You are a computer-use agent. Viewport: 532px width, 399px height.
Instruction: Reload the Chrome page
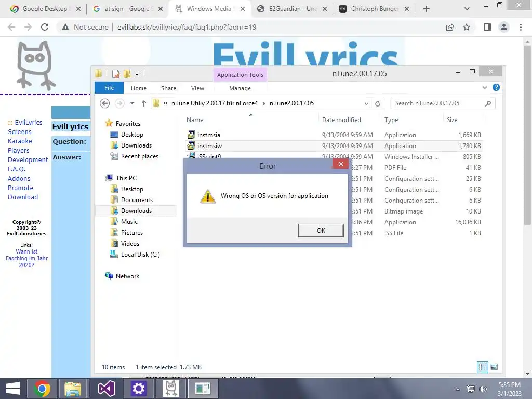(x=45, y=27)
